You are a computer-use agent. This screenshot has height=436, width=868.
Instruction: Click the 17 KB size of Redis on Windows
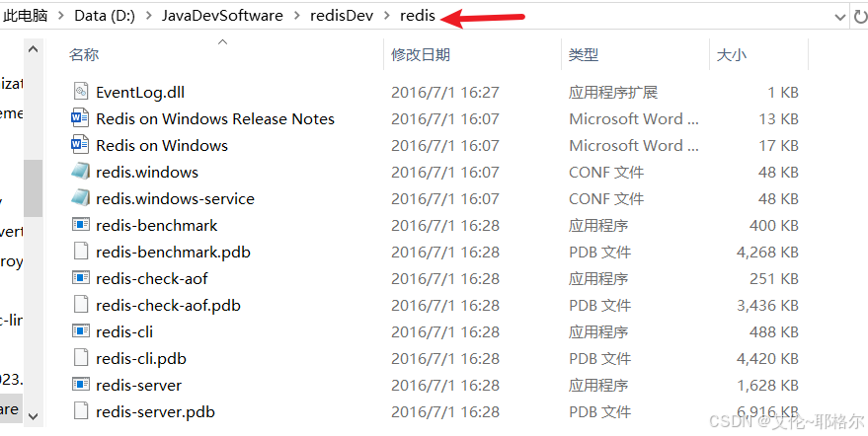pos(778,146)
